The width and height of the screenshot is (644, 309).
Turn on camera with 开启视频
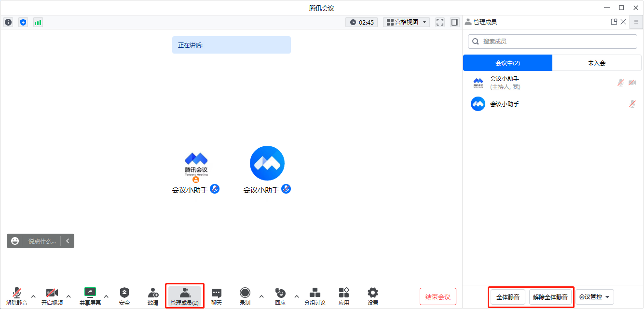(52, 296)
